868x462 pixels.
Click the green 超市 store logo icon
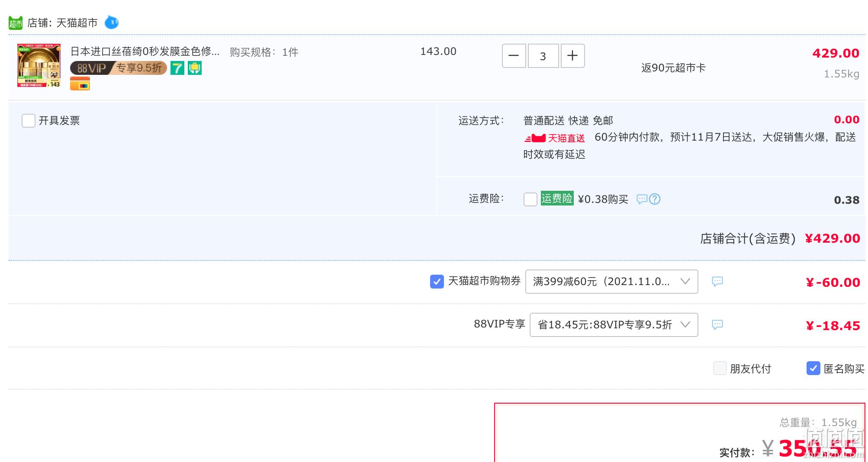coord(16,23)
